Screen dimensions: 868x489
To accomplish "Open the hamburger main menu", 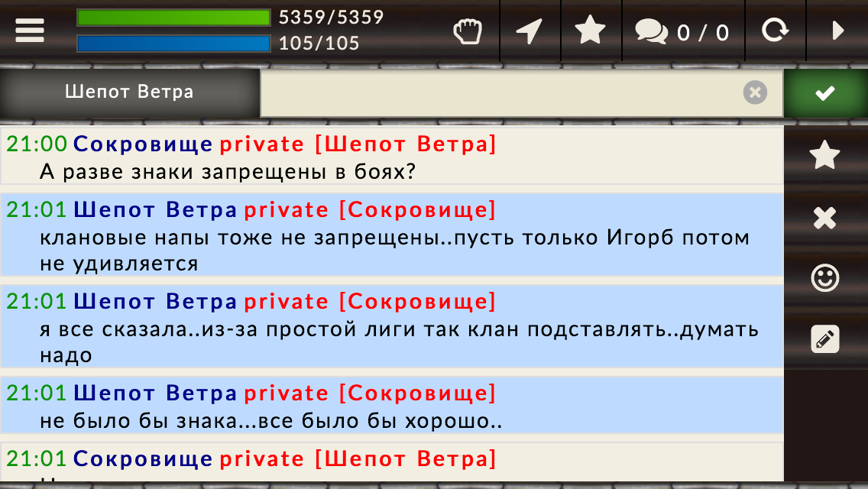I will [29, 31].
